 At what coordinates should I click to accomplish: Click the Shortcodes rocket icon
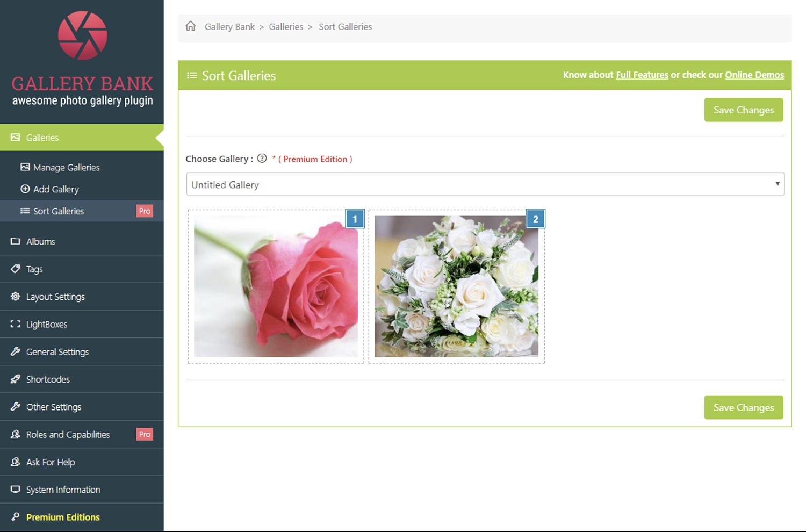[x=16, y=379]
